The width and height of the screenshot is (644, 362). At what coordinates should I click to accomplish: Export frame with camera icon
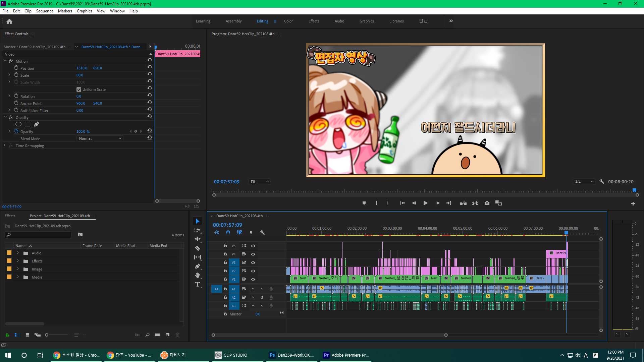[x=487, y=203]
